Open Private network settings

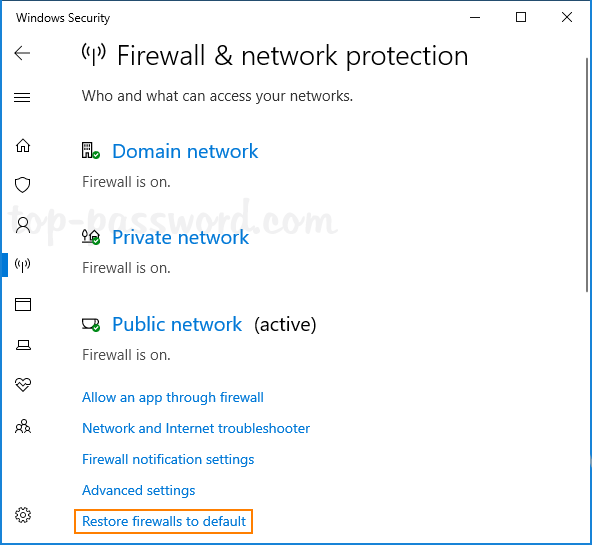pyautogui.click(x=180, y=237)
